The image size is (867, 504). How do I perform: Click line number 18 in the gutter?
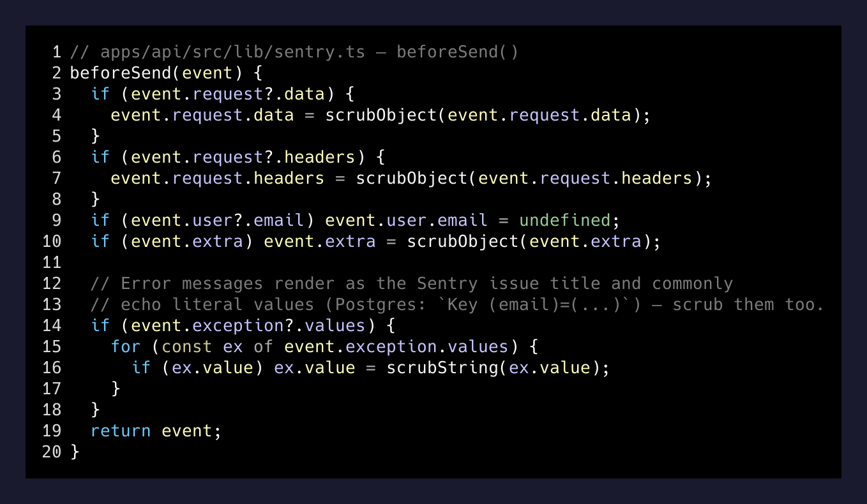(x=52, y=410)
